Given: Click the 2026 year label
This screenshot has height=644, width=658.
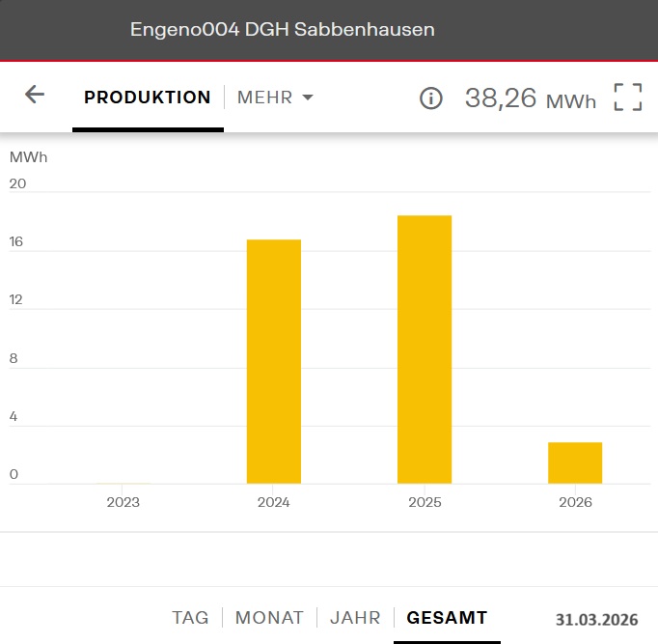Looking at the screenshot, I should pos(575,502).
